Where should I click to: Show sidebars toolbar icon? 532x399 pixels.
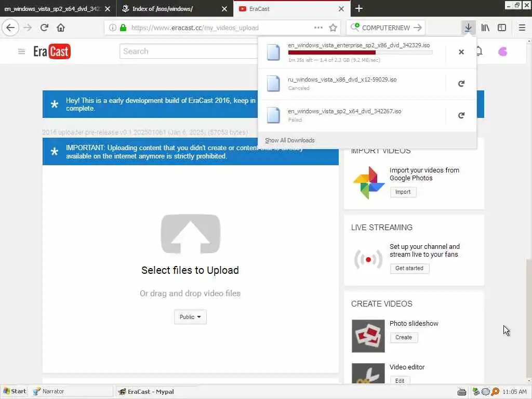502,28
